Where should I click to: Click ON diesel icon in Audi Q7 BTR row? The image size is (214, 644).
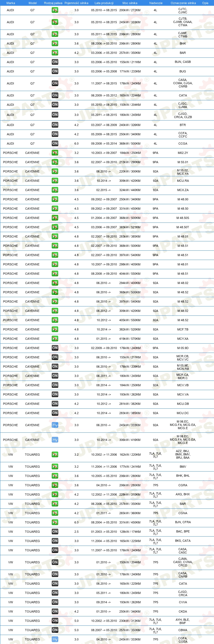55,125
